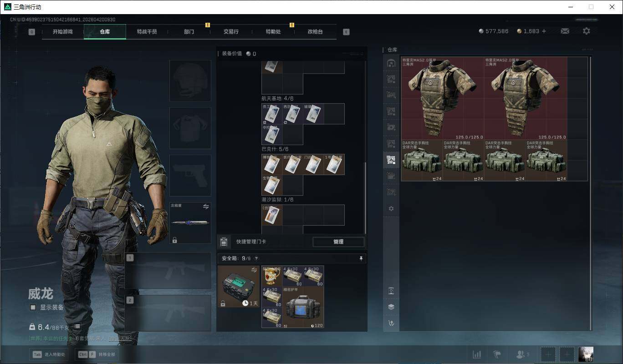Expand the weight details list icon

[x=77, y=326]
